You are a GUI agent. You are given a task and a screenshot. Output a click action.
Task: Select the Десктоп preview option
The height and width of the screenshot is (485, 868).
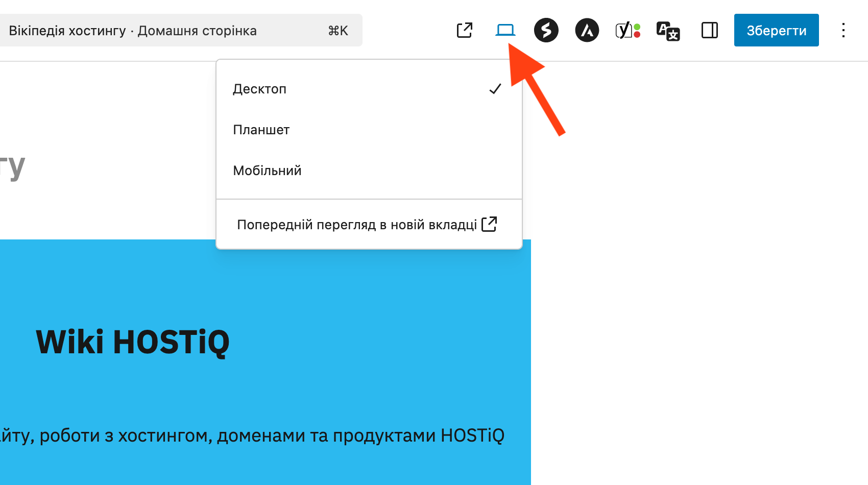[x=369, y=89]
